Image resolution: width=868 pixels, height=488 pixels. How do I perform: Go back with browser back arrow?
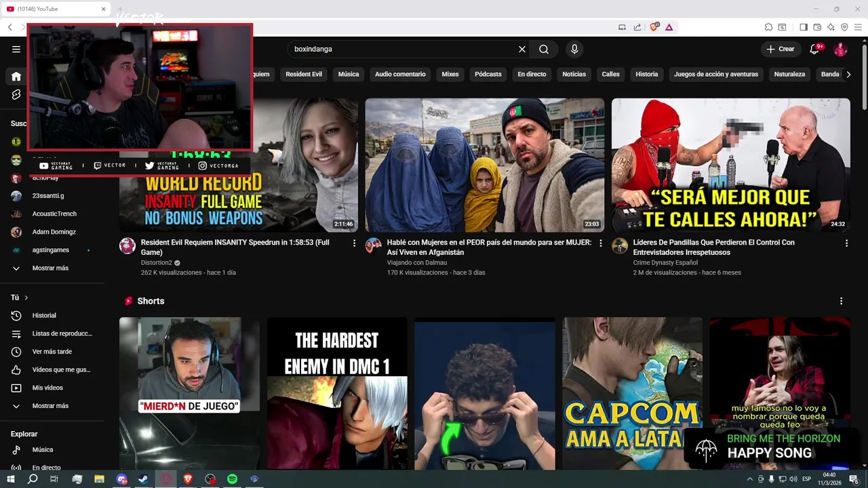point(10,27)
